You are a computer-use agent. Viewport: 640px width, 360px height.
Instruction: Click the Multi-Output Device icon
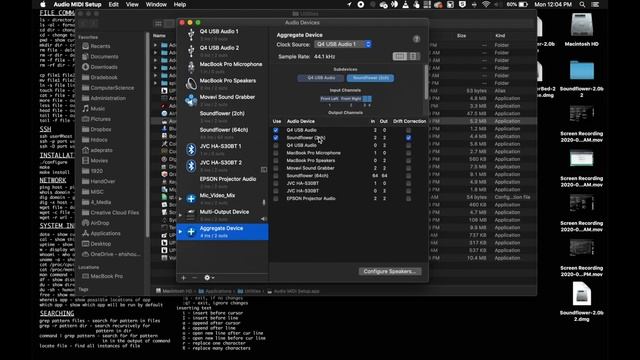(191, 215)
